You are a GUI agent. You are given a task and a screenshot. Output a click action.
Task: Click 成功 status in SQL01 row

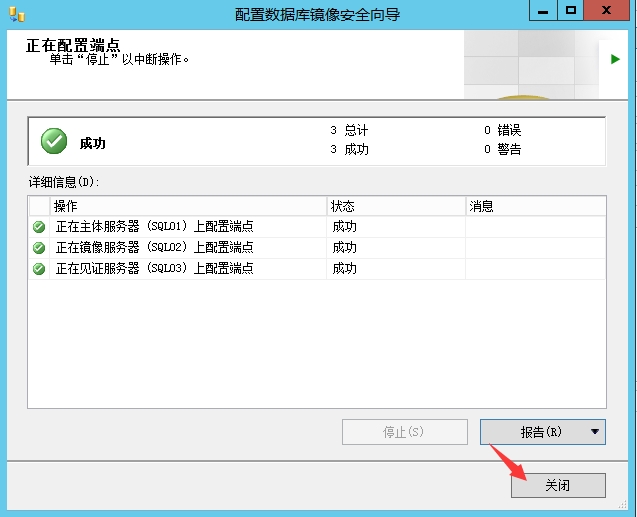tap(344, 227)
